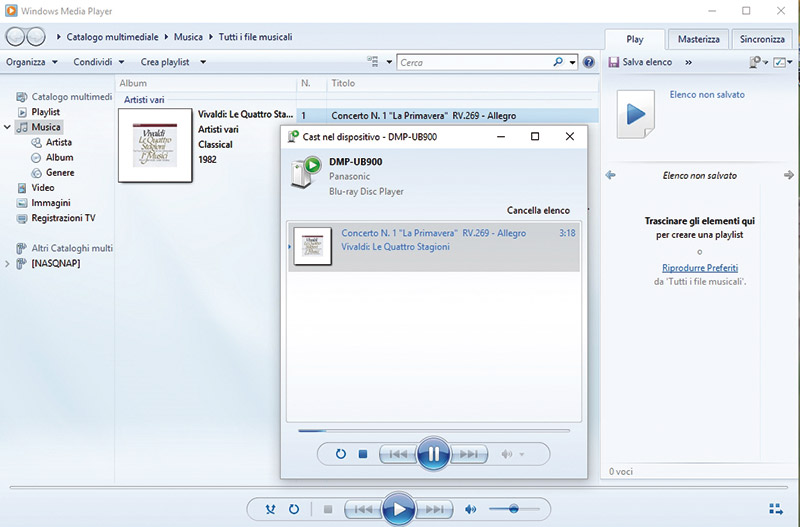Mute the main player volume speaker

click(469, 509)
